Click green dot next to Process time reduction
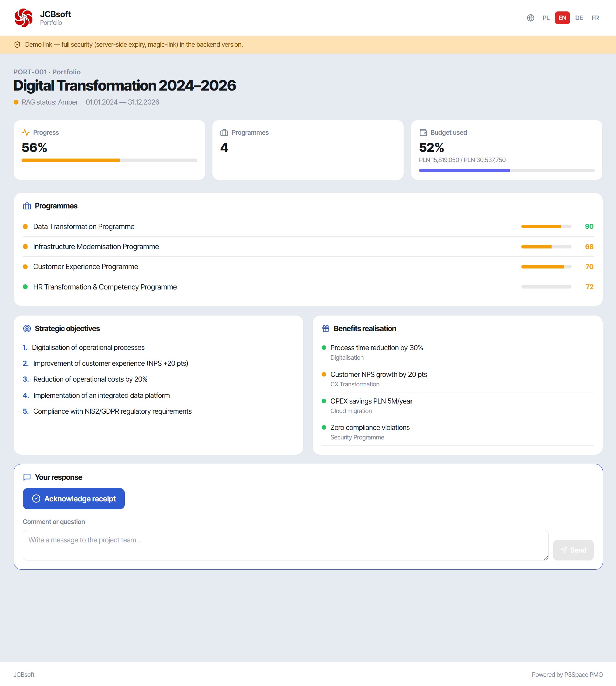Screen dimensions: 616x686 (324, 348)
